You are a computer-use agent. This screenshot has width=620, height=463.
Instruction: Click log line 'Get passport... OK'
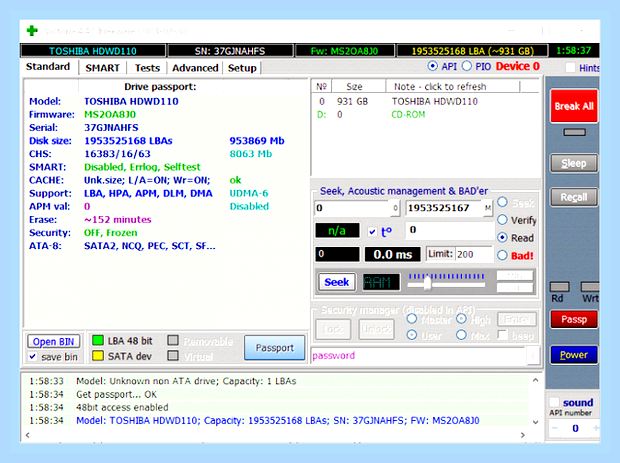(116, 395)
